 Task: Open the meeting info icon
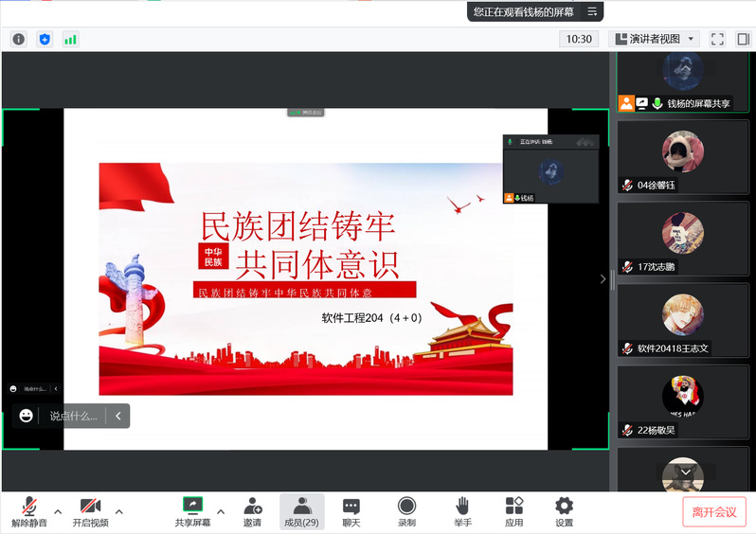18,39
